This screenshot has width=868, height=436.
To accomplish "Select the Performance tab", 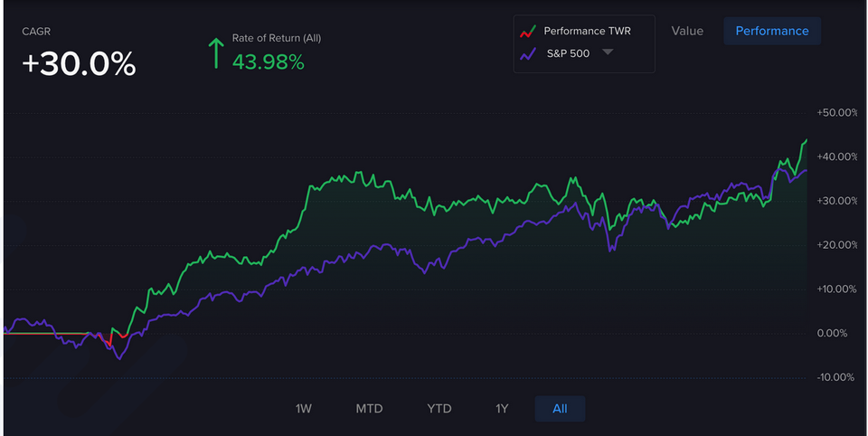I will 771,31.
